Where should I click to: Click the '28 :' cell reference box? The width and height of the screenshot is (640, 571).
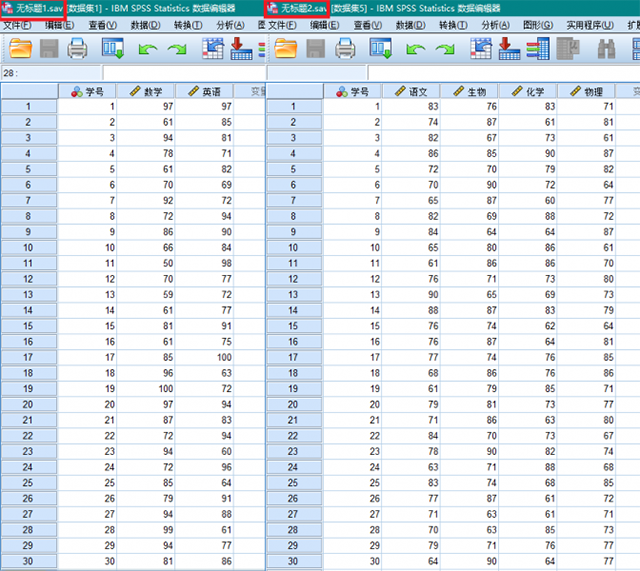[51, 73]
